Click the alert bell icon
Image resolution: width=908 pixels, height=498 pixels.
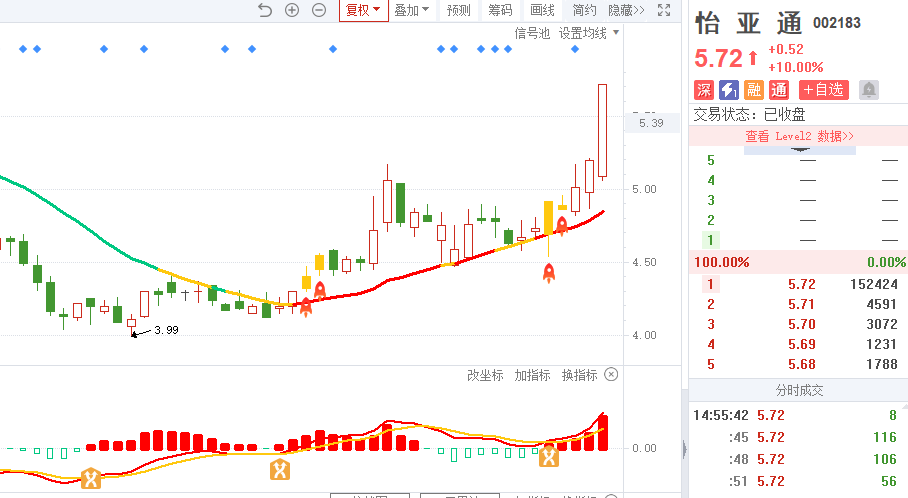(869, 90)
